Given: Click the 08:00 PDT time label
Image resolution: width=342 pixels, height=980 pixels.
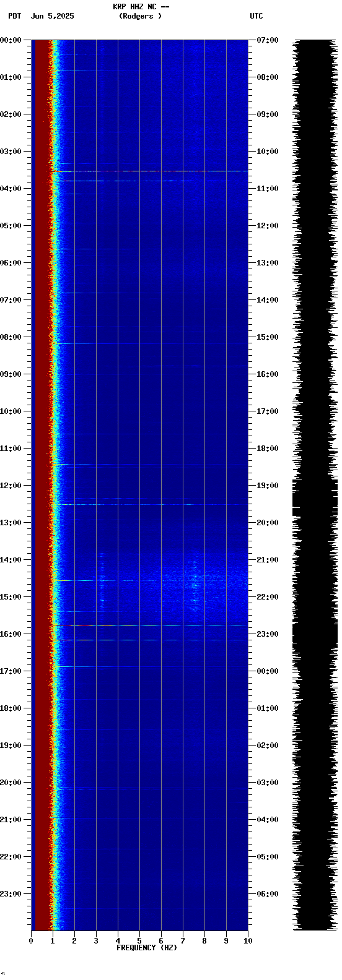Looking at the screenshot, I should coord(11,337).
